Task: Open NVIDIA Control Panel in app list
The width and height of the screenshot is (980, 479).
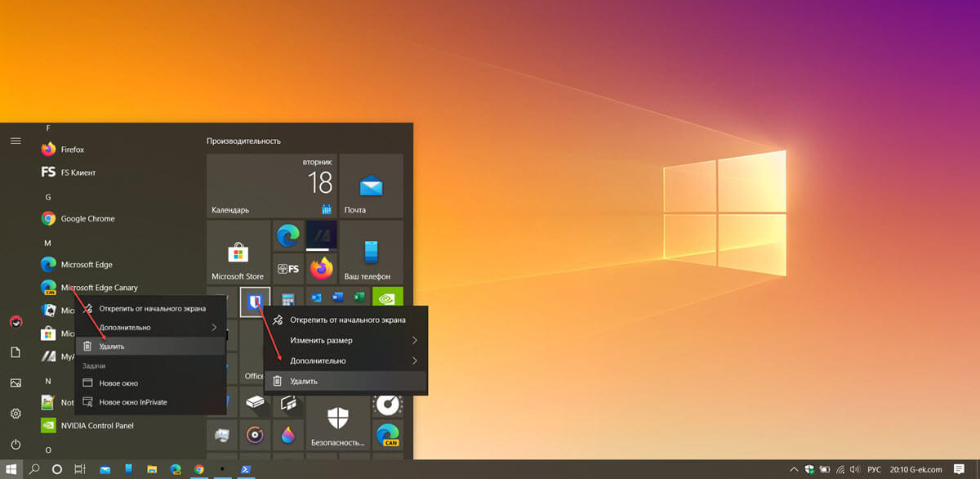Action: (x=96, y=425)
